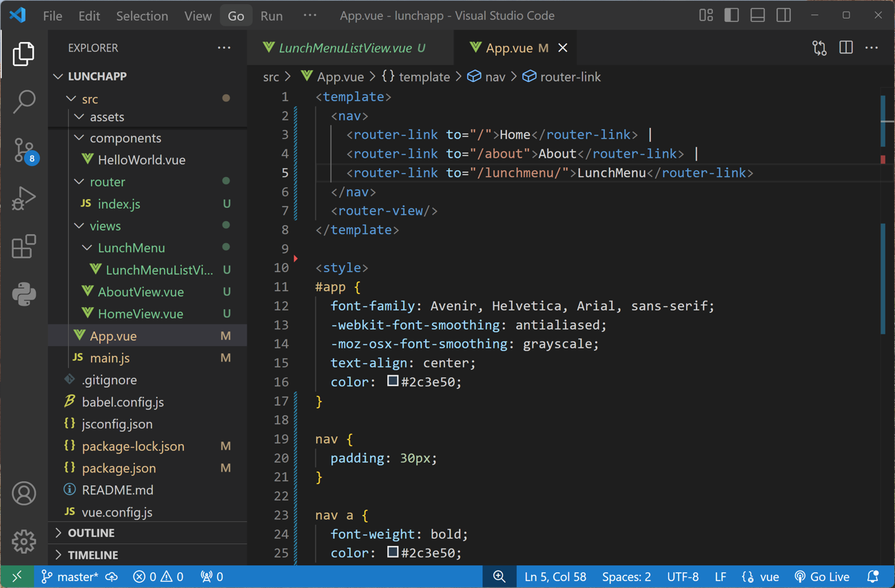Toggle the bottom panel visibility
Image resolution: width=895 pixels, height=588 pixels.
(757, 15)
